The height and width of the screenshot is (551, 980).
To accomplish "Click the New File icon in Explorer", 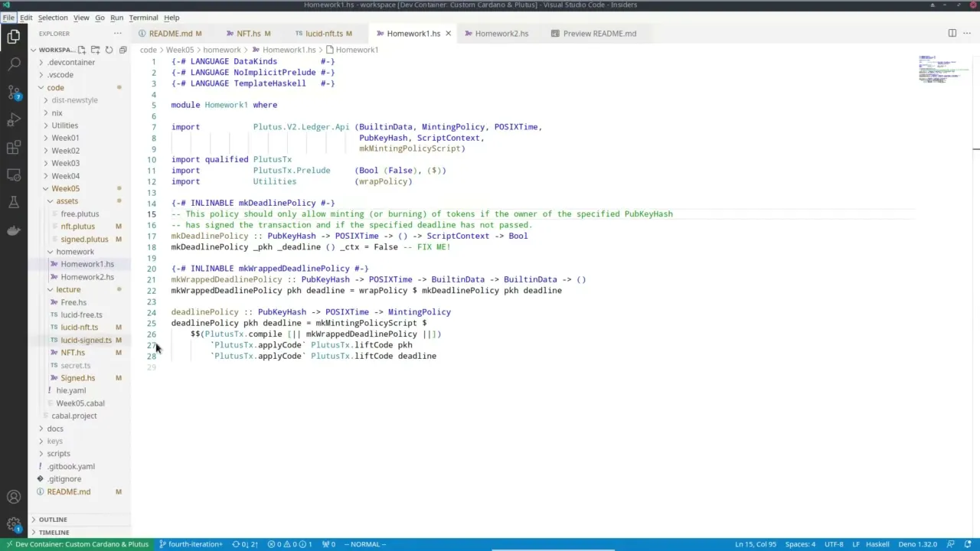I will coord(83,50).
